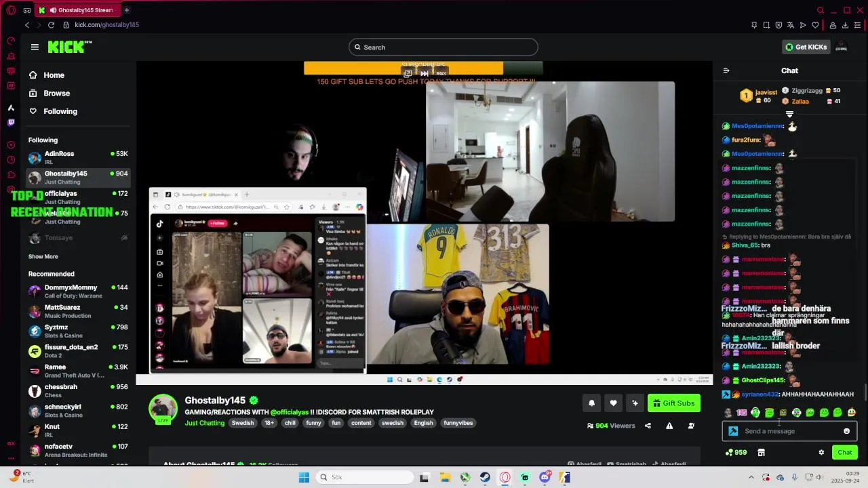Expand Following list with Show More
The height and width of the screenshot is (488, 868).
(x=43, y=257)
